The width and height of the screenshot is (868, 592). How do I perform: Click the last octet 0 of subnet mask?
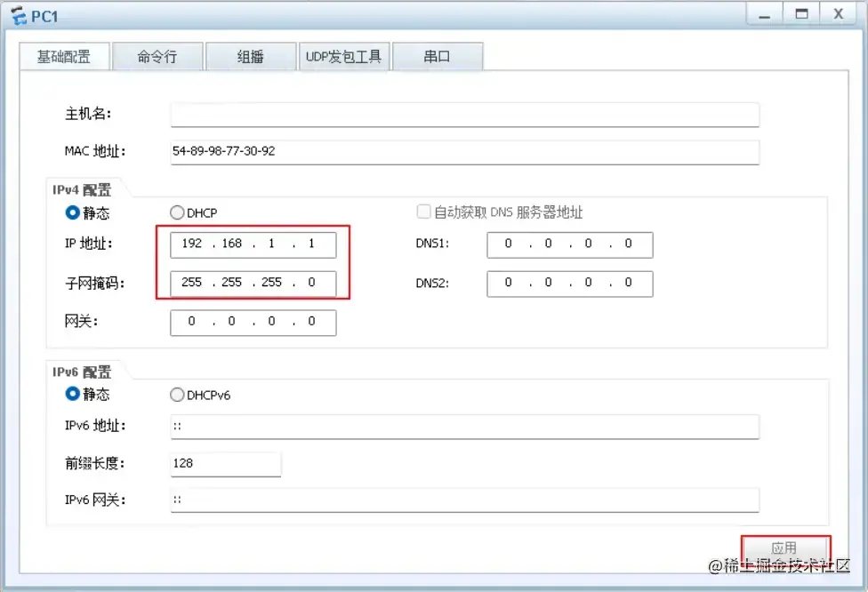311,282
